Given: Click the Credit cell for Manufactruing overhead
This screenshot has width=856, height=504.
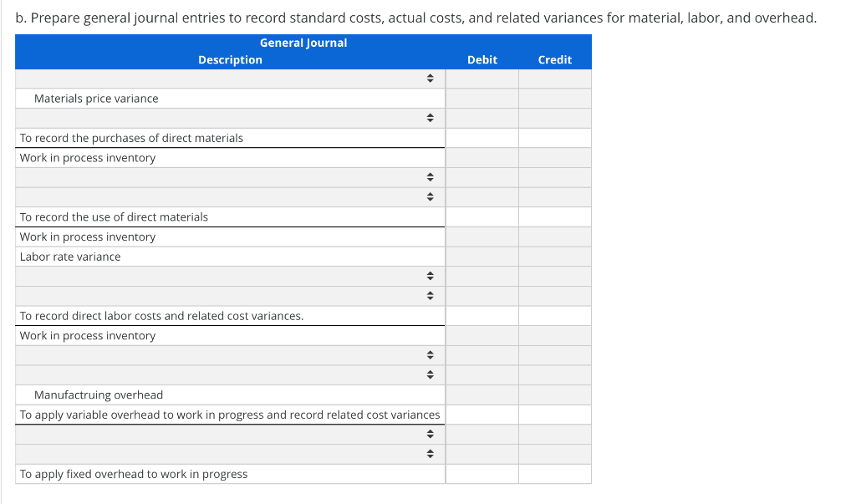Looking at the screenshot, I should pos(554,395).
